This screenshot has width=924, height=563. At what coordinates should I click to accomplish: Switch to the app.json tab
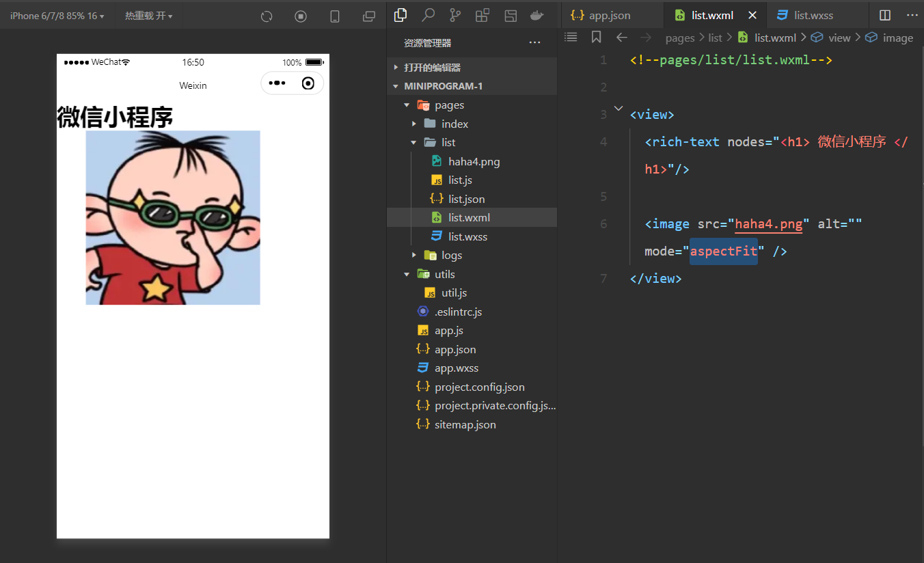tap(609, 15)
